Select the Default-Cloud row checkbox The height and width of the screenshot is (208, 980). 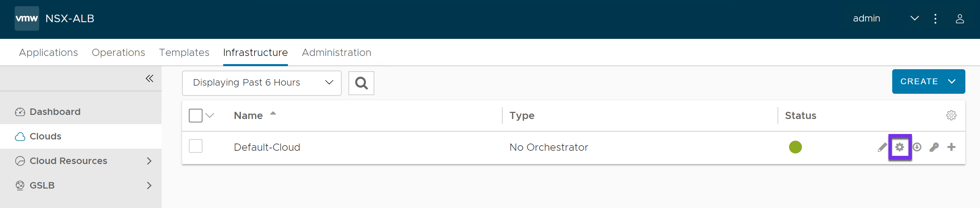click(x=196, y=146)
